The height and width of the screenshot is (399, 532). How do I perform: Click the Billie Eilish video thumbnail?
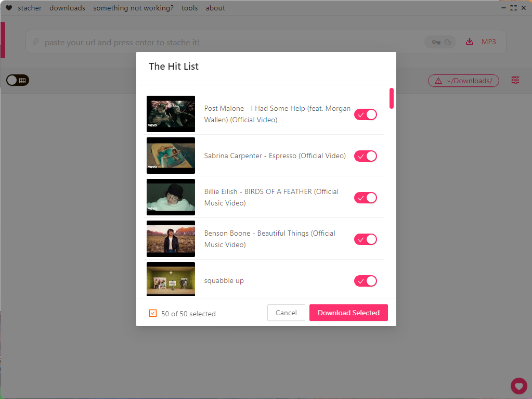click(x=171, y=197)
